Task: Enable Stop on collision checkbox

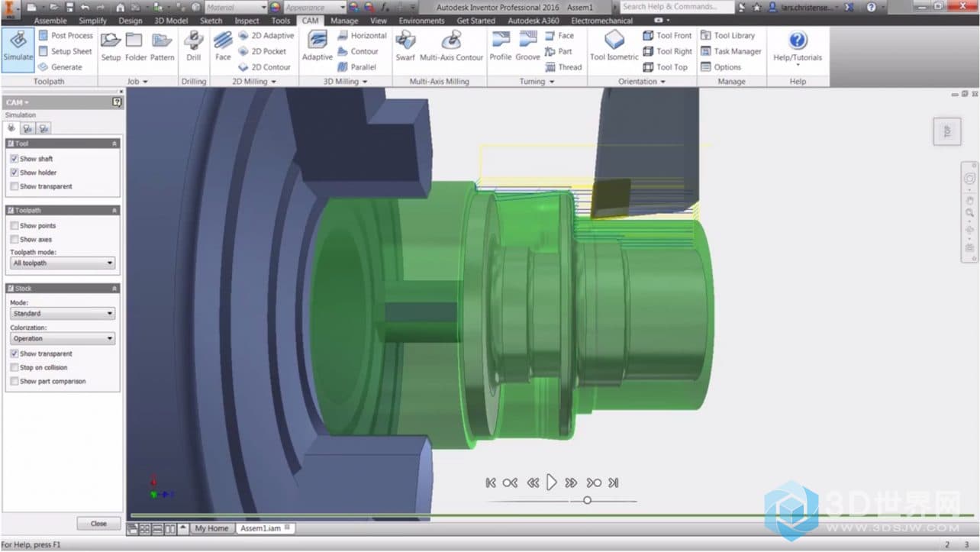Action: click(15, 367)
